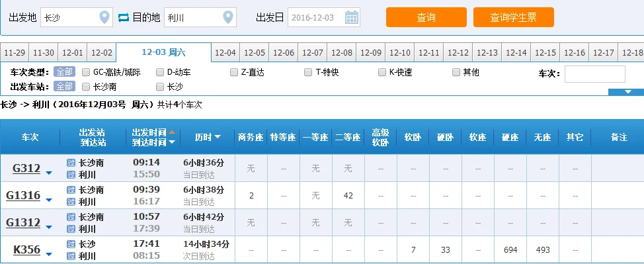Expand stop details for train G1316
644x264 pixels.
(x=49, y=200)
